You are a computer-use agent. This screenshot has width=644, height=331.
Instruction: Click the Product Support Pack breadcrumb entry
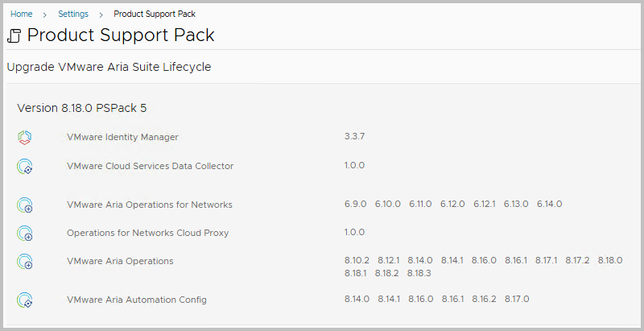[x=155, y=14]
